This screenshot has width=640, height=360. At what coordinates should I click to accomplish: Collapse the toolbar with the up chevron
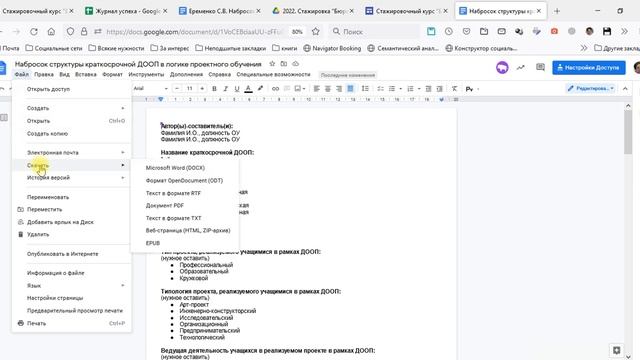(625, 89)
